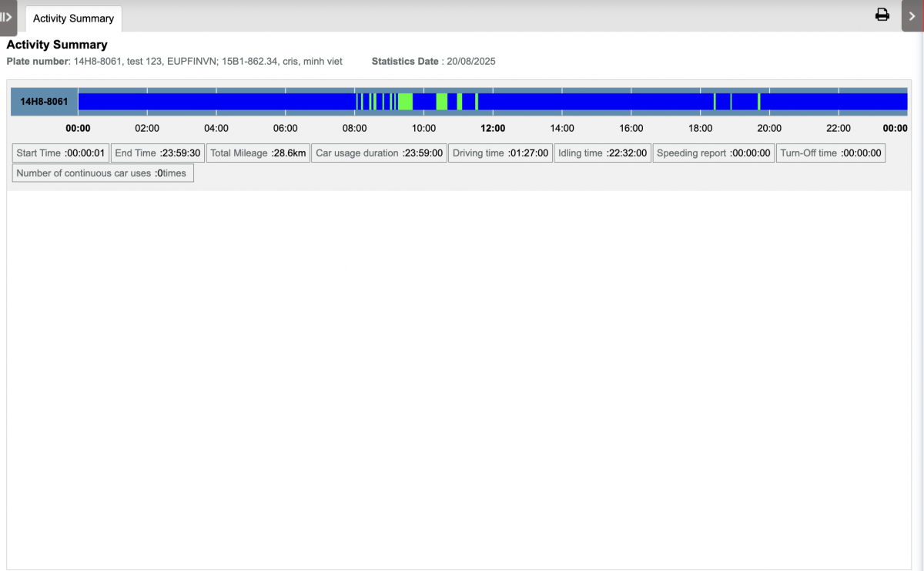This screenshot has height=571, width=924.
Task: Click the Car usage duration :23:59:00 box
Action: [x=380, y=153]
